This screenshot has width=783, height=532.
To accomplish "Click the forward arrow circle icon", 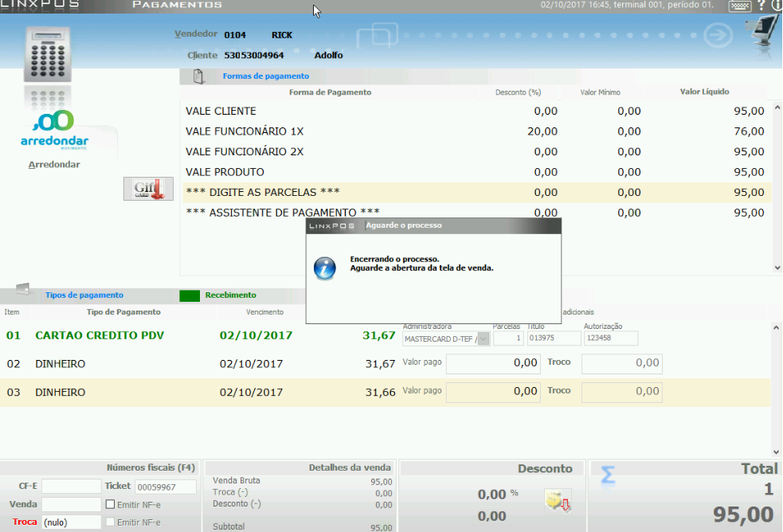I will click(x=718, y=35).
